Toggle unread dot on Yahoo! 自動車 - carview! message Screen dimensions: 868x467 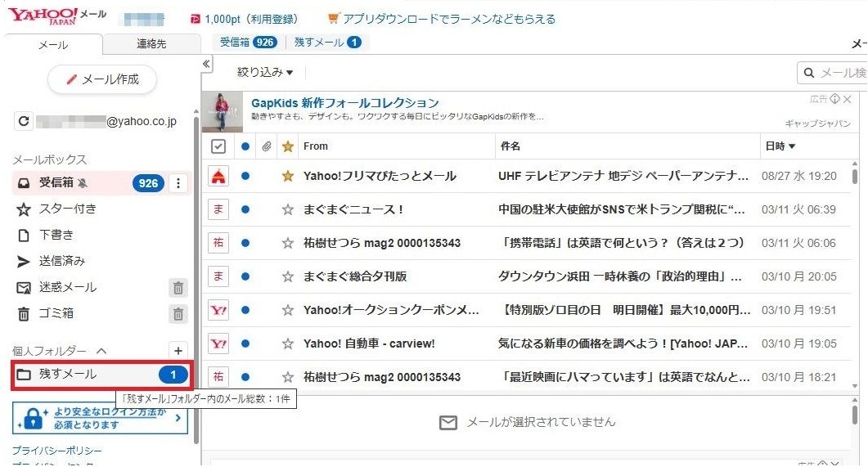point(245,344)
